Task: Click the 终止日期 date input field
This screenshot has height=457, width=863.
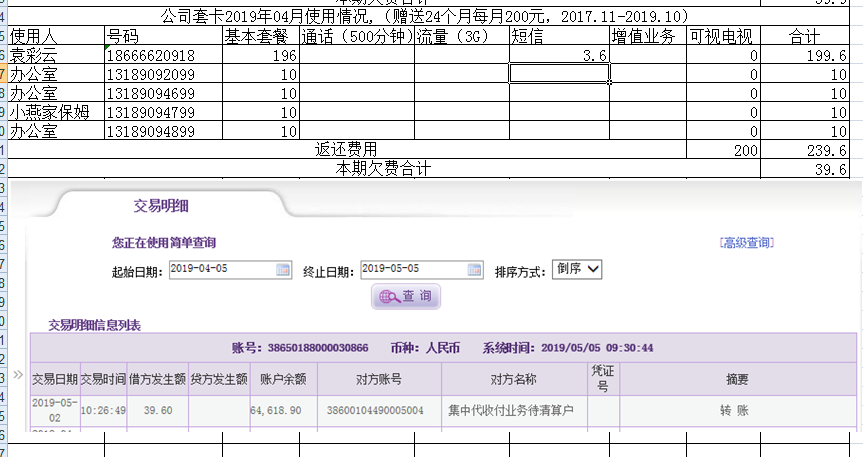Action: (x=414, y=270)
